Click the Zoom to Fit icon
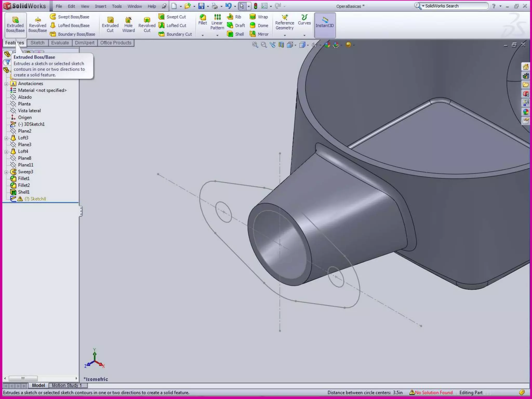This screenshot has width=532, height=399. [x=255, y=45]
